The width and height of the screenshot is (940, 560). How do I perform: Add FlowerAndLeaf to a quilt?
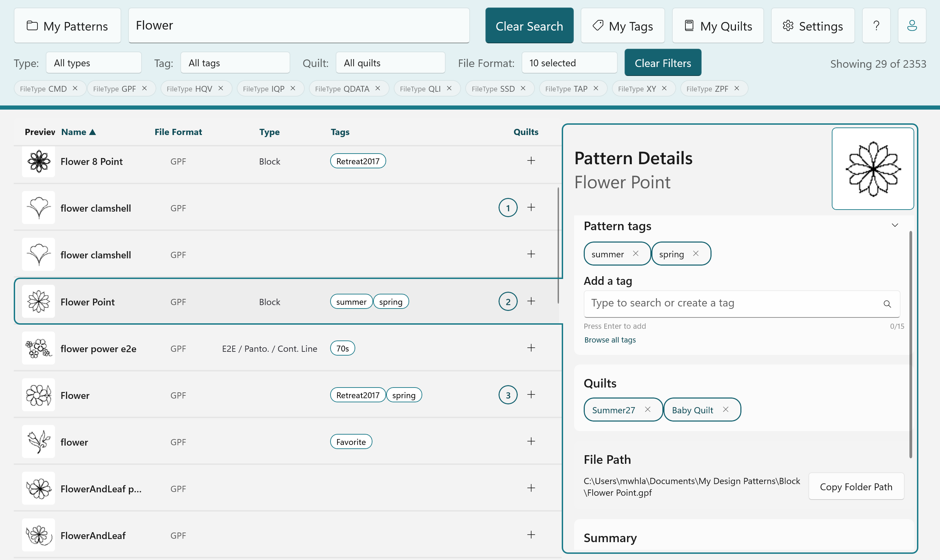click(531, 535)
